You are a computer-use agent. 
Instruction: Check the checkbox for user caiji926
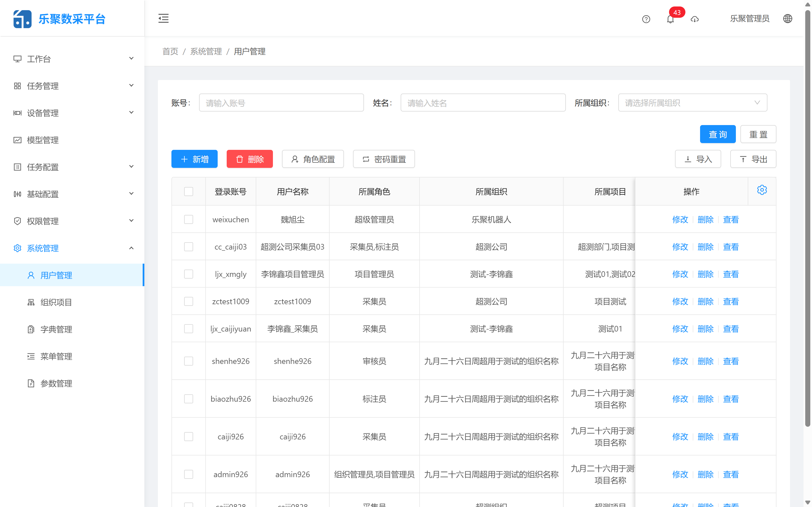click(x=189, y=436)
